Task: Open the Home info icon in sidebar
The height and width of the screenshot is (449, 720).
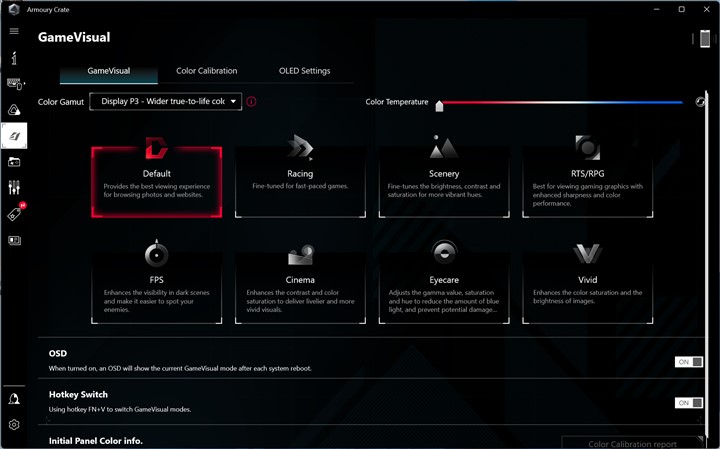Action: click(x=14, y=58)
